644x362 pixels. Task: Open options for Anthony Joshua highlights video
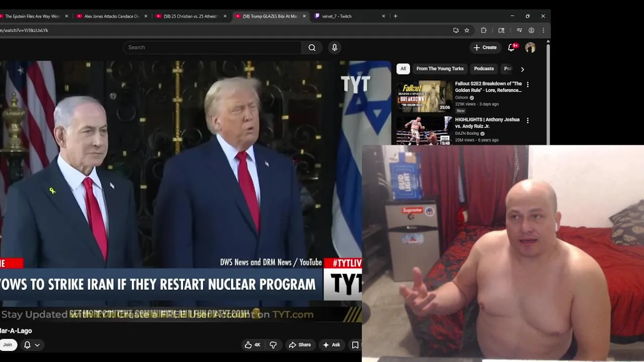[527, 121]
